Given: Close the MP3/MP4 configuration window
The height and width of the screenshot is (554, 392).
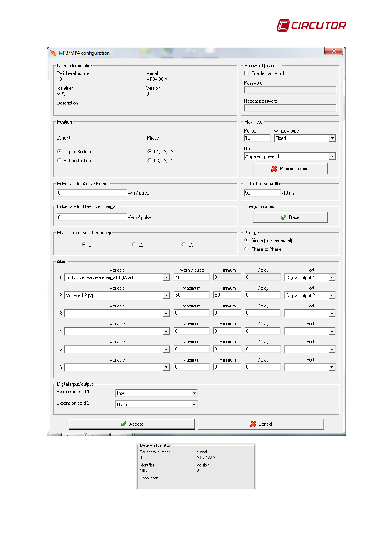Looking at the screenshot, I should click(333, 51).
